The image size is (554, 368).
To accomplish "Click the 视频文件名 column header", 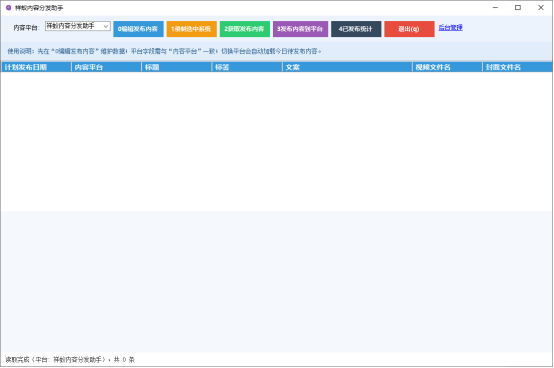I will tap(447, 67).
